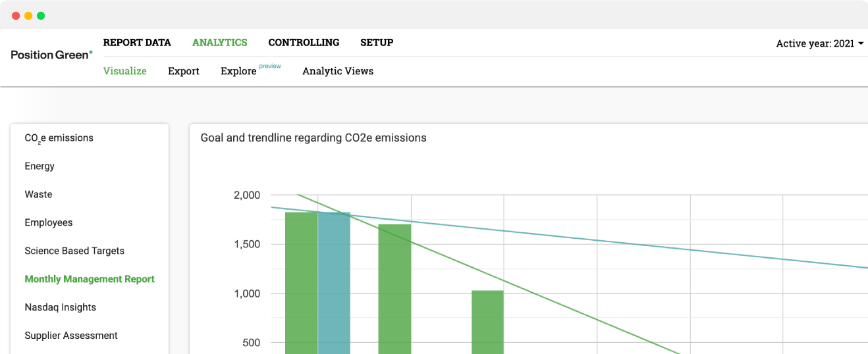This screenshot has height=354, width=868.
Task: Click the first green bar in chart
Action: (302, 283)
